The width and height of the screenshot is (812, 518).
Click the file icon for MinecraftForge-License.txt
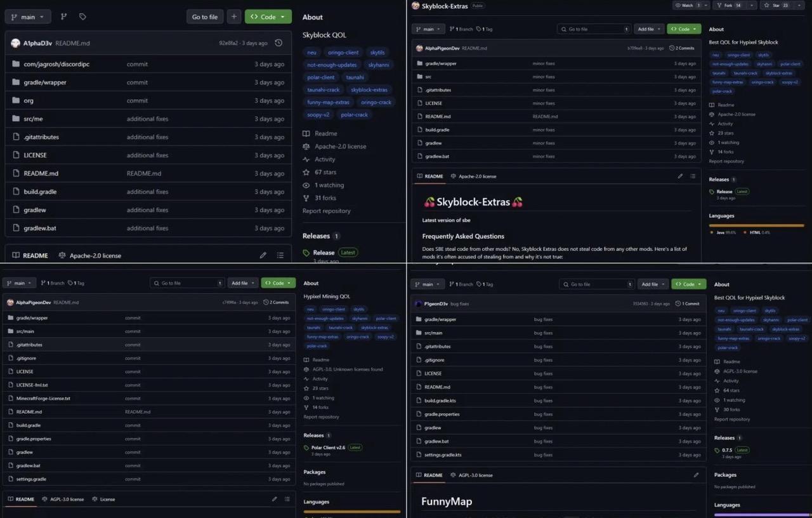(x=10, y=399)
